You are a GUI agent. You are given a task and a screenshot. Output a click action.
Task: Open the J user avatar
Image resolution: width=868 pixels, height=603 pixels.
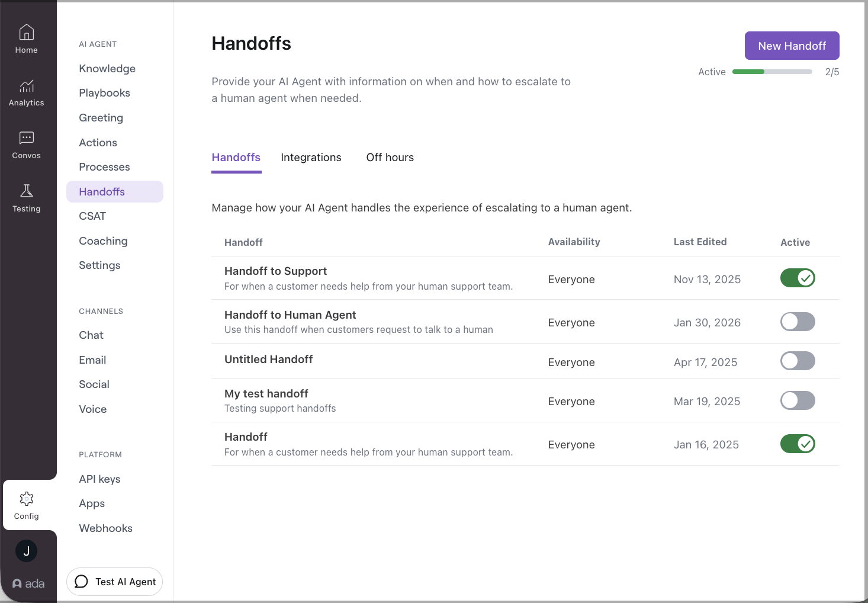tap(26, 551)
